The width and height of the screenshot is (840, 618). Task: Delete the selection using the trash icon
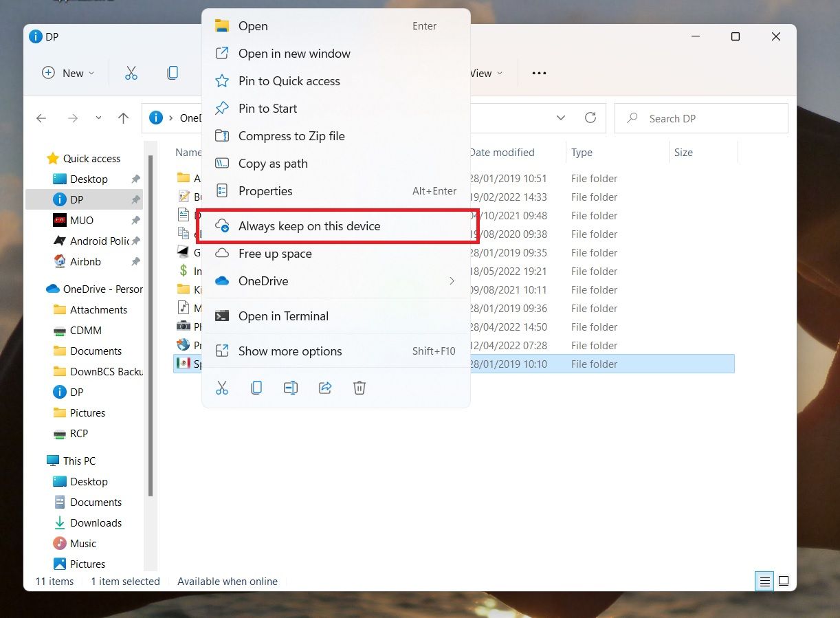(x=359, y=387)
